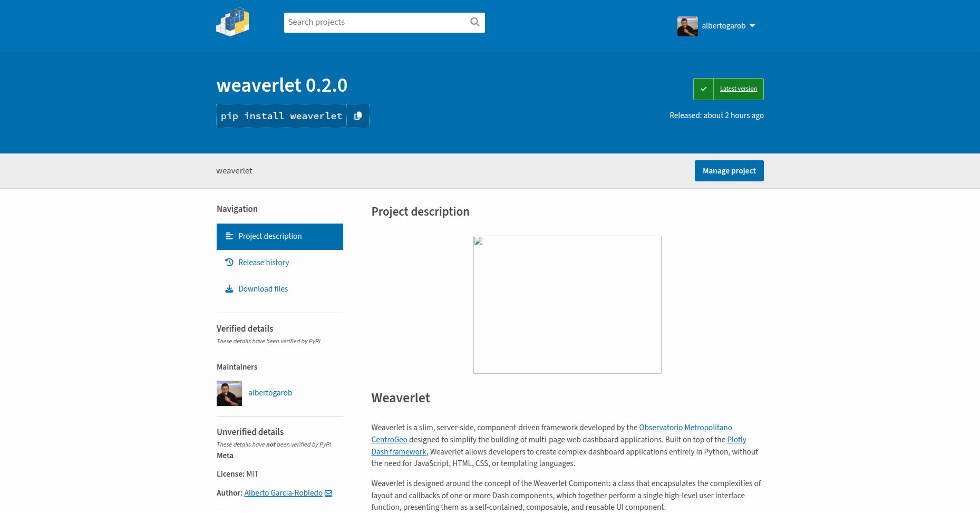
Task: Click the search magnifier icon
Action: click(x=474, y=22)
